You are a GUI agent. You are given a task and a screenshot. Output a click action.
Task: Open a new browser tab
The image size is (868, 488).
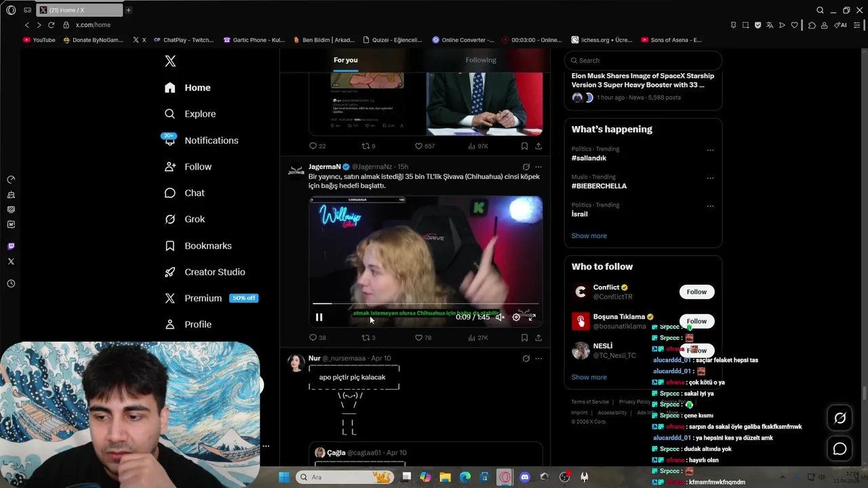[x=128, y=10]
